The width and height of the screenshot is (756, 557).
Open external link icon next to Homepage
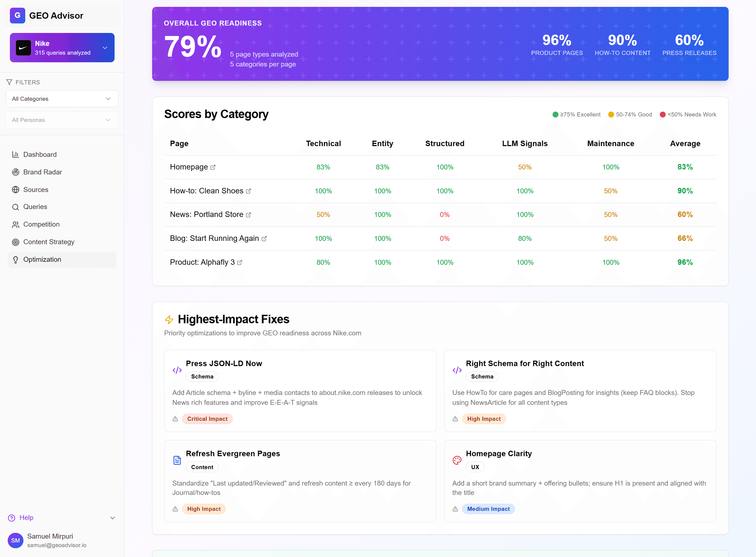tap(213, 167)
